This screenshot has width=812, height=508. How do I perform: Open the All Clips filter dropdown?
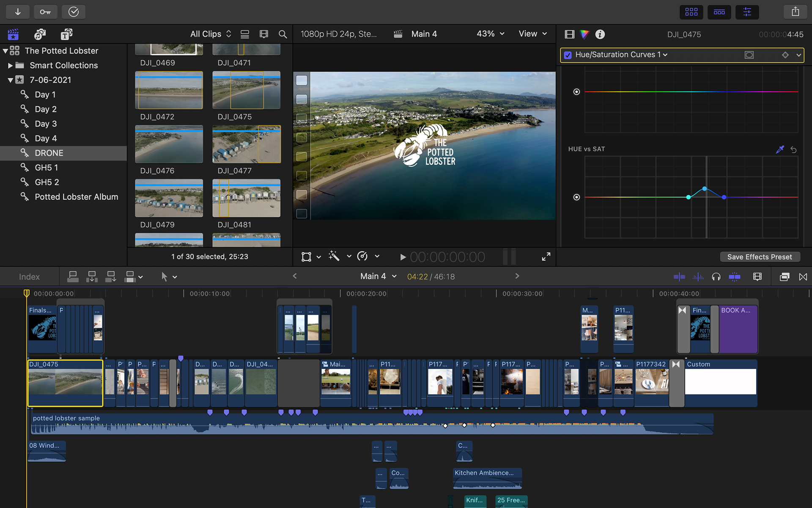210,34
